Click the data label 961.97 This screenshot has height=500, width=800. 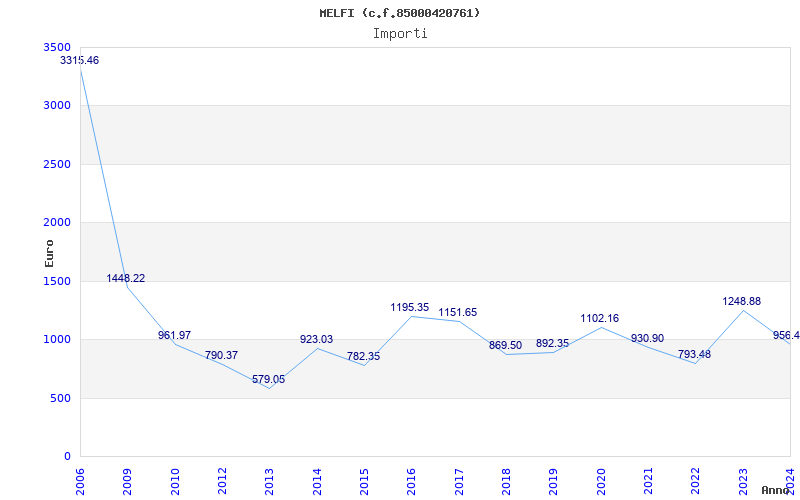coord(174,336)
